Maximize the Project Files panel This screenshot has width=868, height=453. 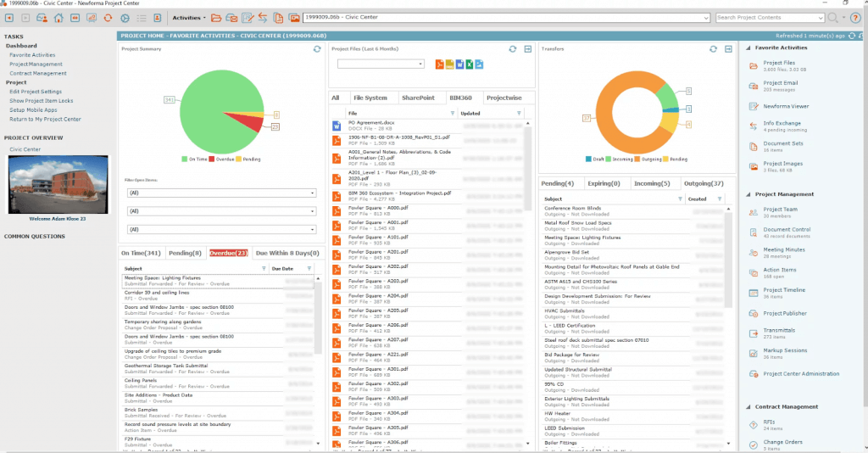point(527,48)
